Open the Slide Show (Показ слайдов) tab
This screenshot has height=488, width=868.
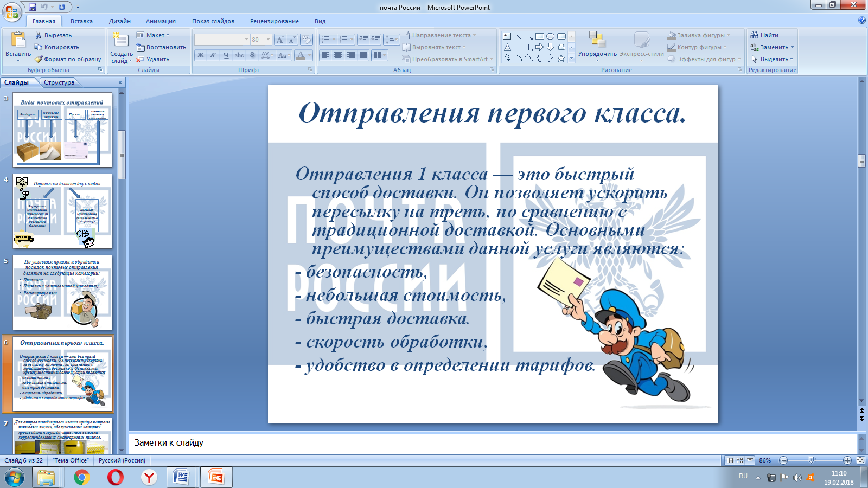[x=213, y=21]
